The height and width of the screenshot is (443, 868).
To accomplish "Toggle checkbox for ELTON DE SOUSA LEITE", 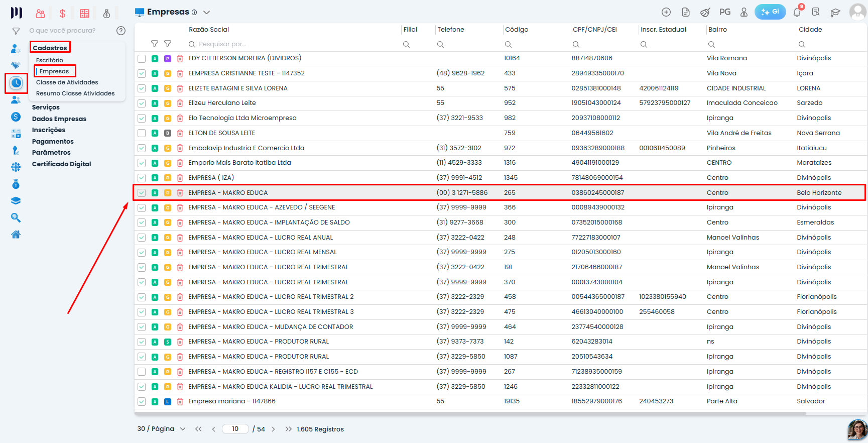I will [x=142, y=133].
